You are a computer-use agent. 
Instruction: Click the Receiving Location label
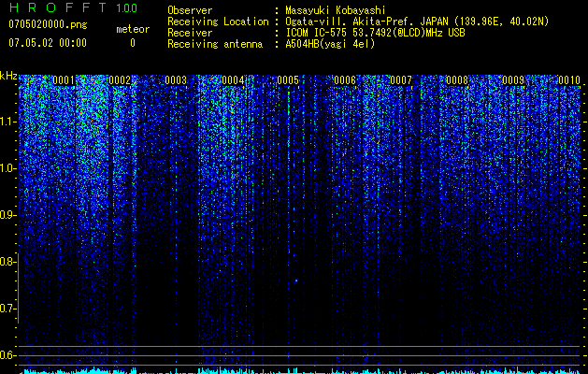pos(218,22)
